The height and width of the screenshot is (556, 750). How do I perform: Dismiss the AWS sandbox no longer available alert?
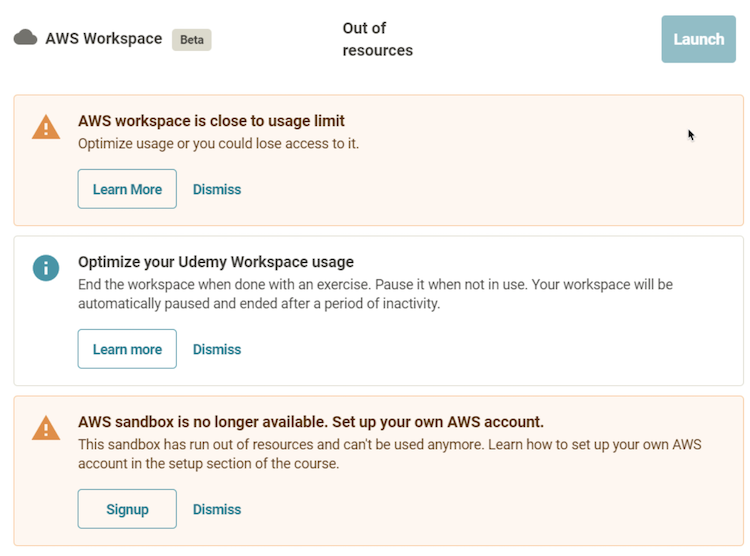point(217,509)
